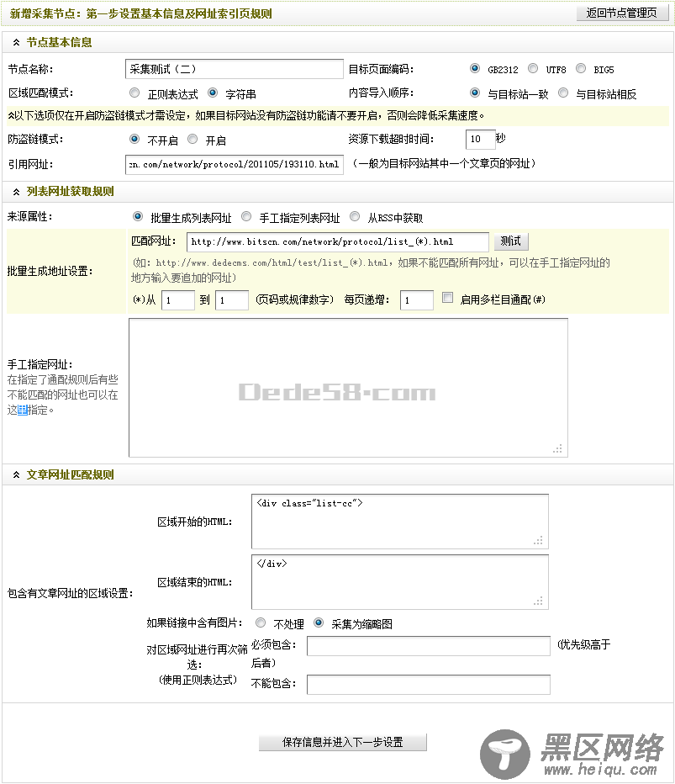This screenshot has width=675, height=784.
Task: Select UTF8 page encoding
Action: (533, 68)
